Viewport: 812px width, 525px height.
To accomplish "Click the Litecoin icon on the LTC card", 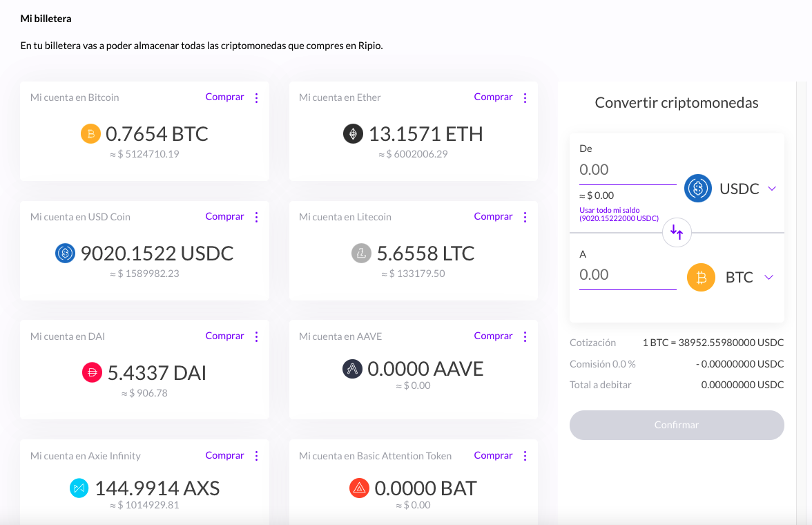I will click(360, 253).
